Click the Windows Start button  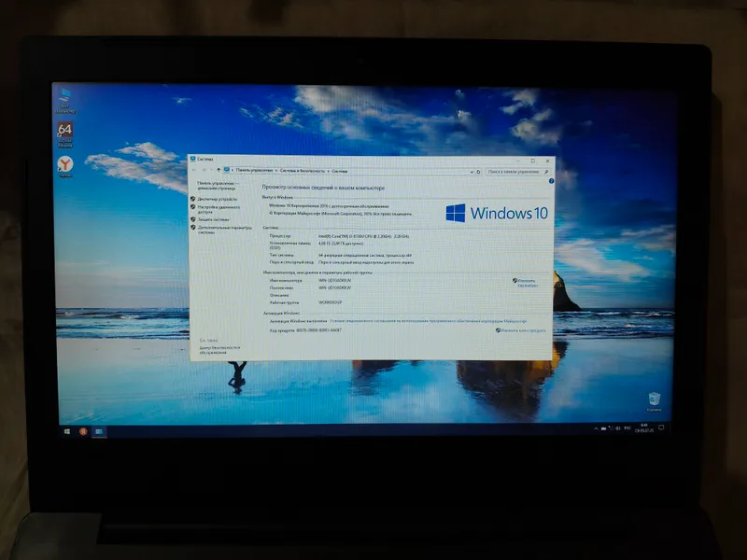pyautogui.click(x=67, y=431)
